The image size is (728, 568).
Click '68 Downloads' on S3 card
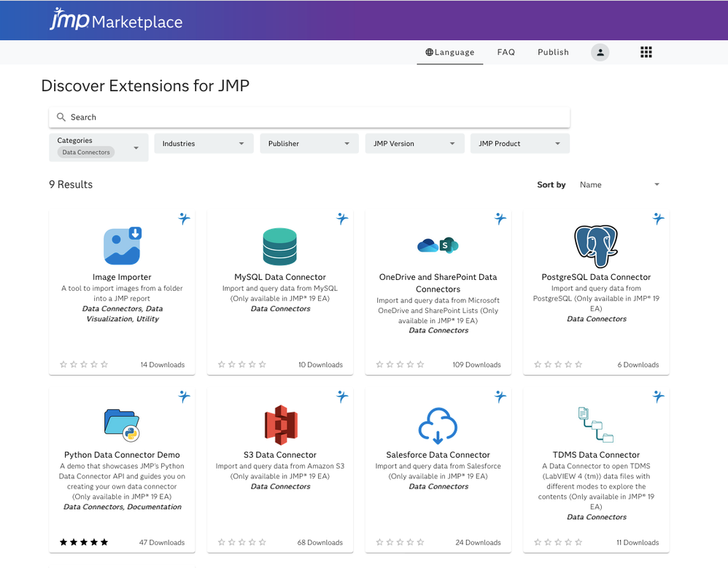click(320, 542)
